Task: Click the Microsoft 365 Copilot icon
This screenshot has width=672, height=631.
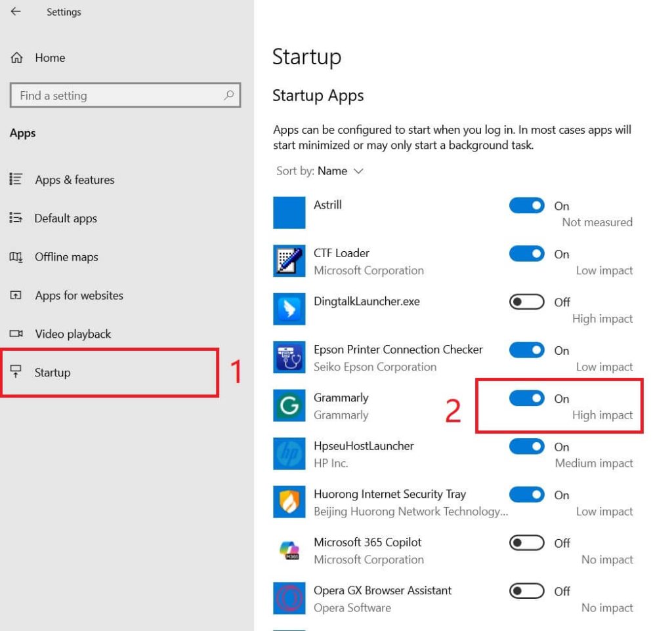Action: 289,550
